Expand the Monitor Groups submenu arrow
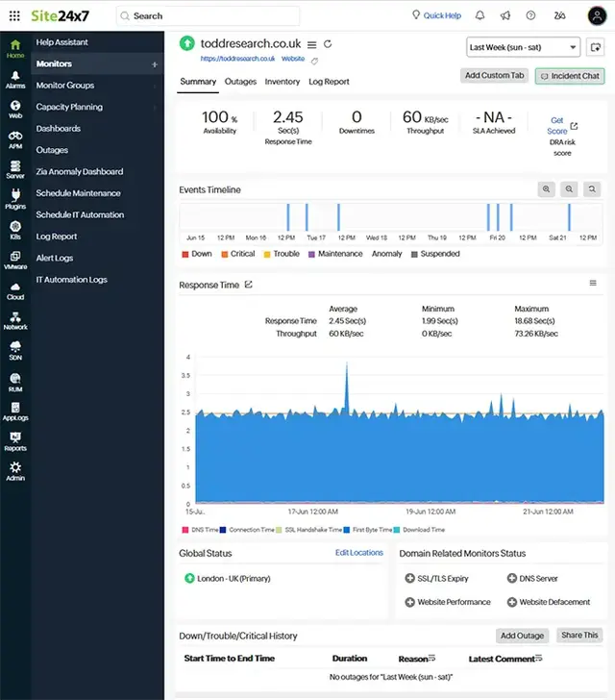The image size is (615, 700). (155, 86)
